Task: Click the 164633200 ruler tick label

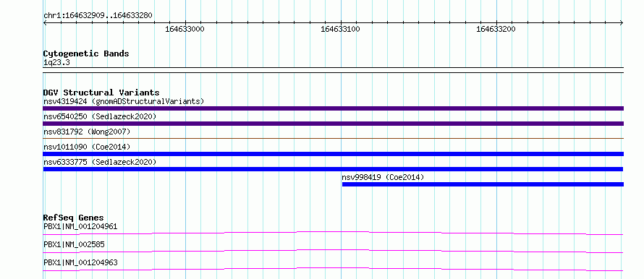Action: tap(496, 29)
